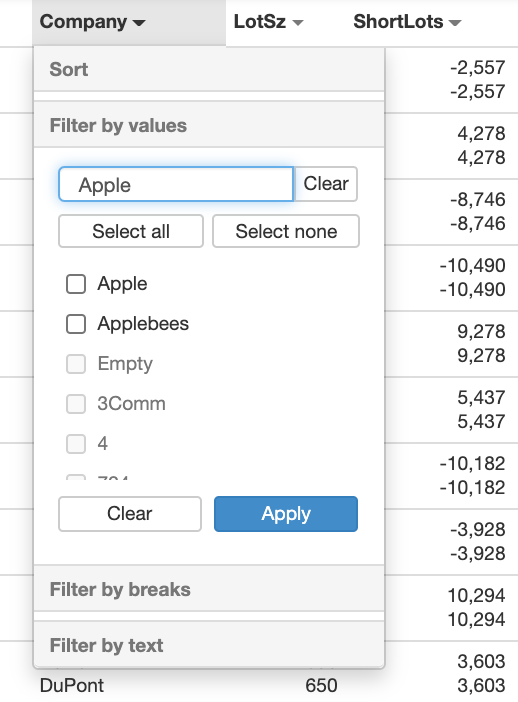Click the Clear button beside Apply
The image size is (518, 702).
(x=130, y=514)
